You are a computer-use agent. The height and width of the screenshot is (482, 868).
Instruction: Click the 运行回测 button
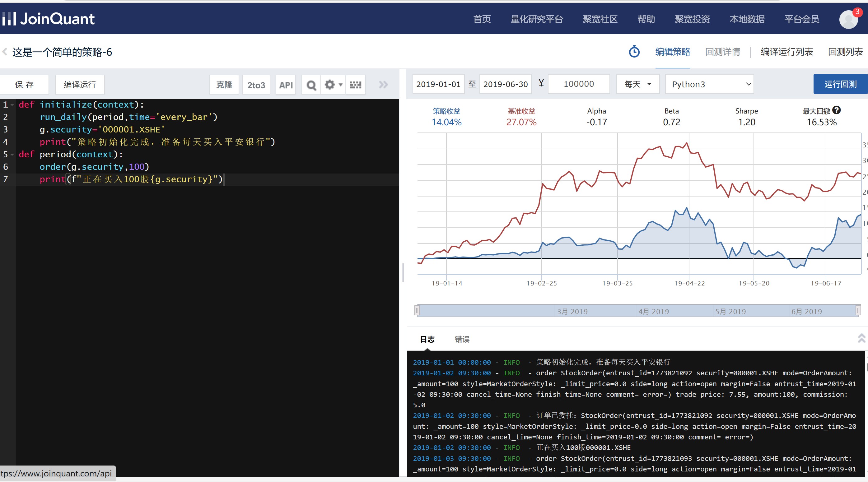pos(840,84)
